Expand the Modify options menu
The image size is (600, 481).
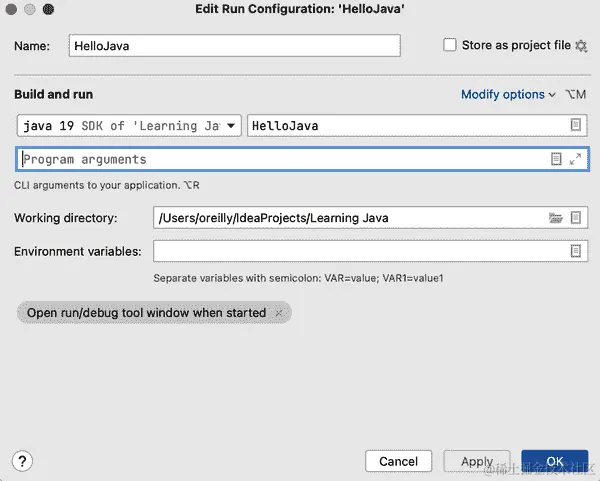[508, 95]
